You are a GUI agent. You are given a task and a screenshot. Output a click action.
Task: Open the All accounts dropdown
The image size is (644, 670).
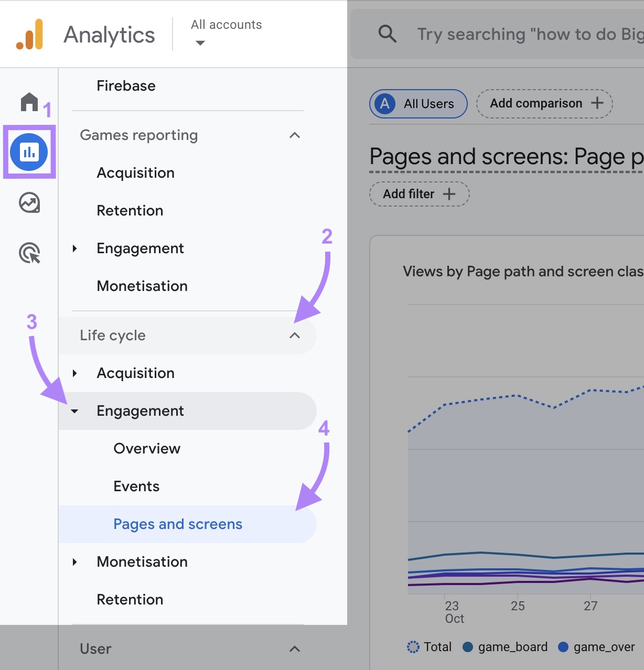click(226, 33)
